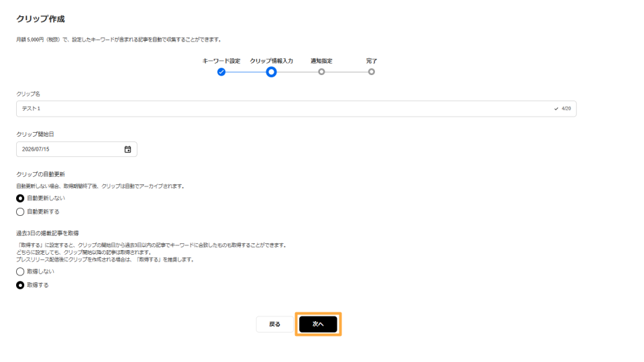Click the completed キーワード設定 step checkmark
The image size is (644, 362).
tap(221, 72)
